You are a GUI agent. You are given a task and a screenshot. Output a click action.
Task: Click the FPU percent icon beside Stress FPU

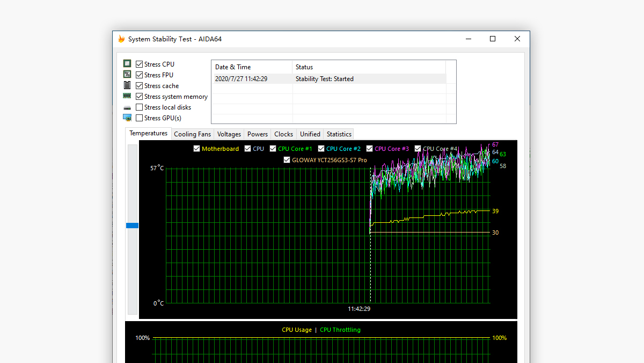coord(127,75)
